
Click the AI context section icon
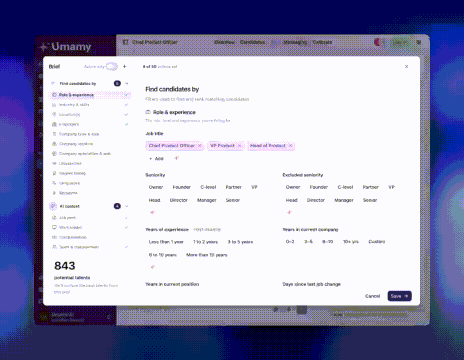[x=53, y=206]
